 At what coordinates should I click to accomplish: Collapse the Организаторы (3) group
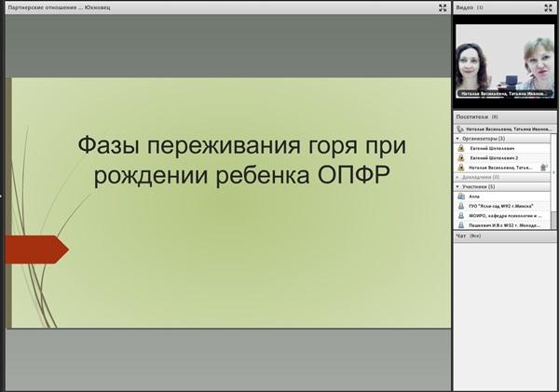point(457,138)
